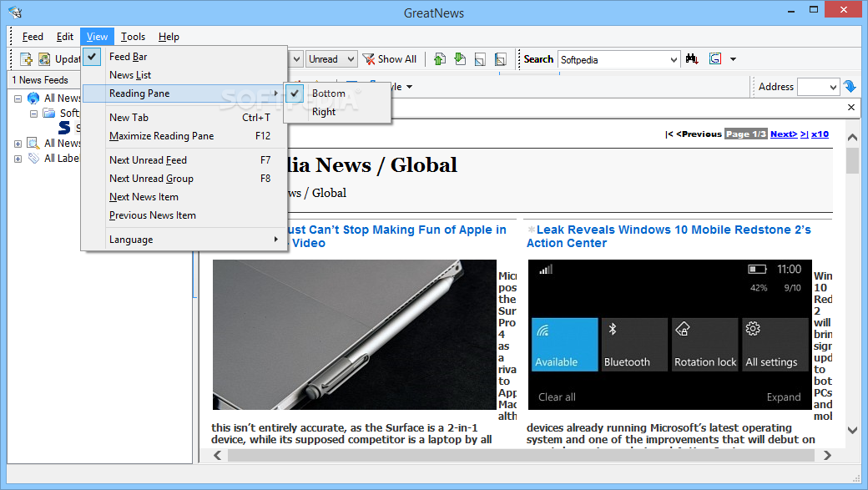Open the Style dropdown arrow
This screenshot has width=868, height=490.
(x=409, y=87)
